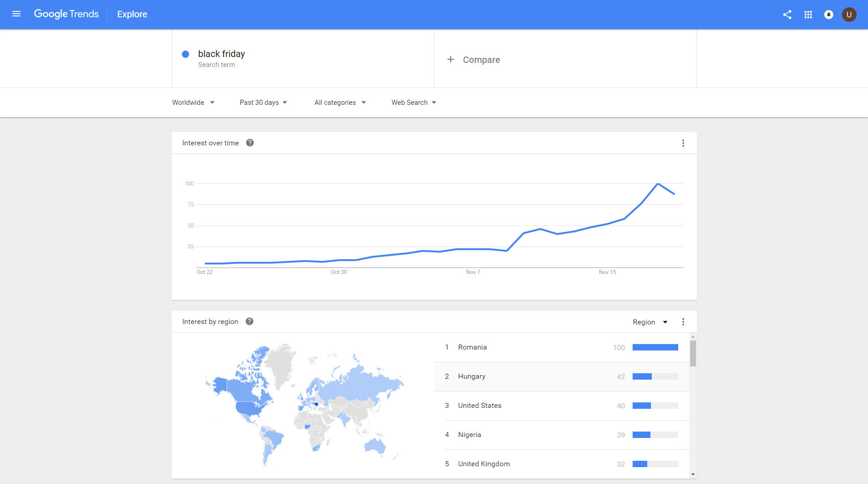Open the user account avatar

tap(849, 15)
